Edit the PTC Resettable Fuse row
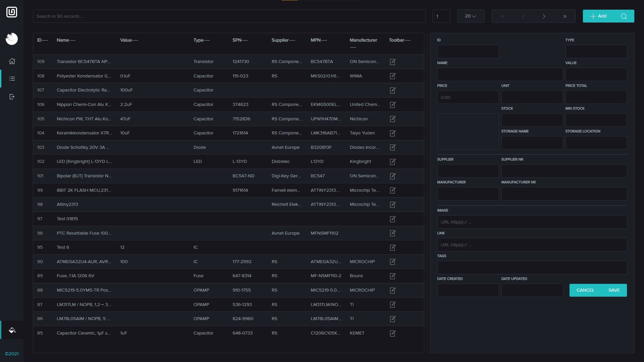 pyautogui.click(x=393, y=233)
